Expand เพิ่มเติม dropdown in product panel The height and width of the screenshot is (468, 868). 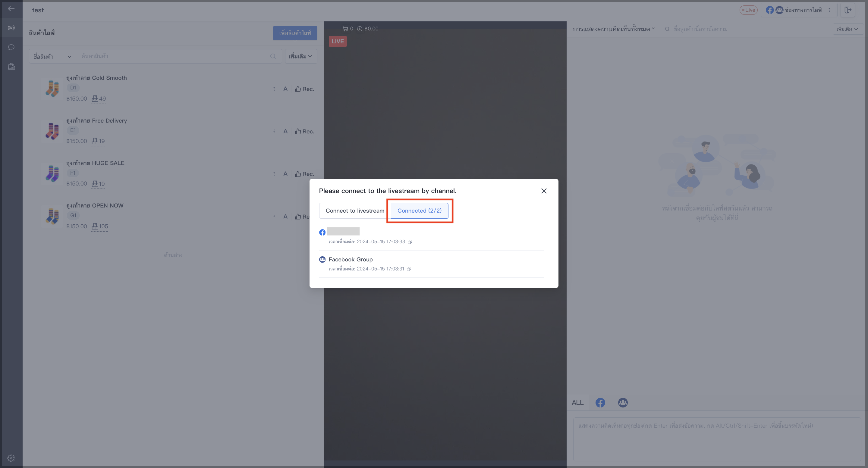tap(300, 57)
